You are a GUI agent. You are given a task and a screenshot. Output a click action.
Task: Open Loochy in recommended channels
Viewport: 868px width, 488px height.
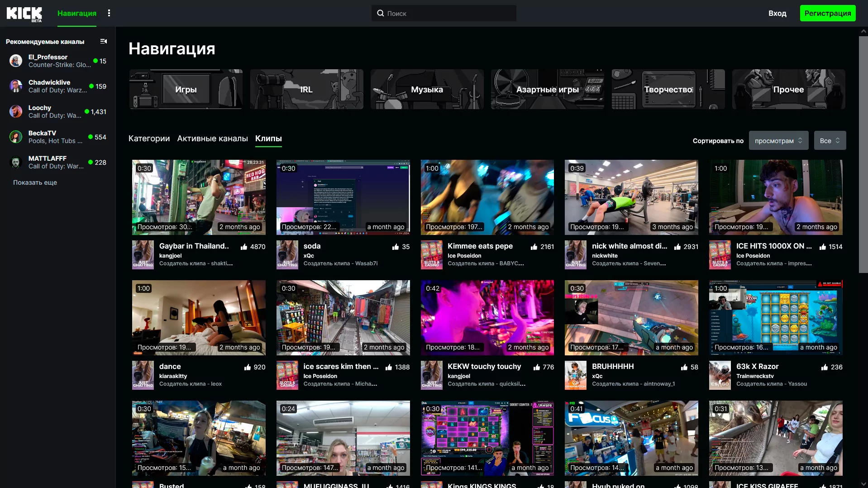pos(58,111)
